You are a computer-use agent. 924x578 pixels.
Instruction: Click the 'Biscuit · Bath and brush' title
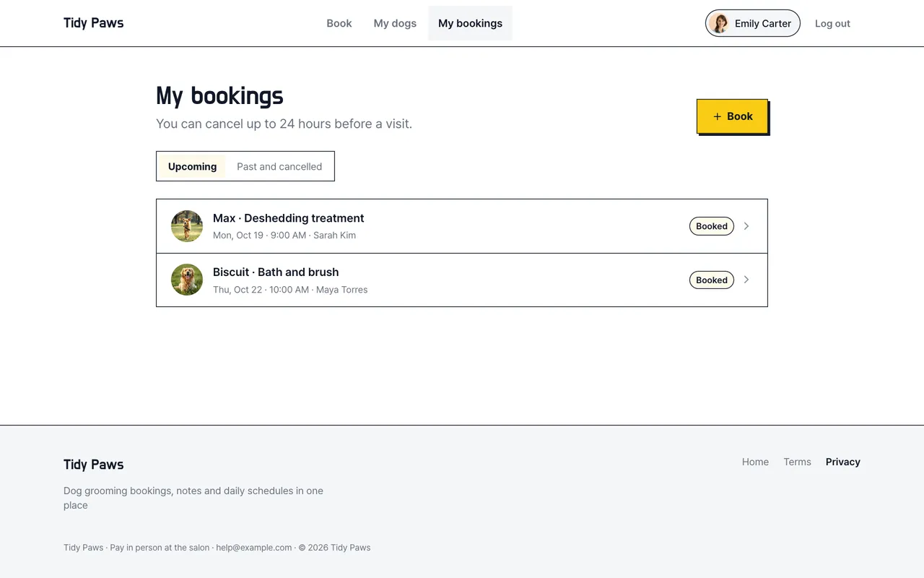(x=276, y=272)
